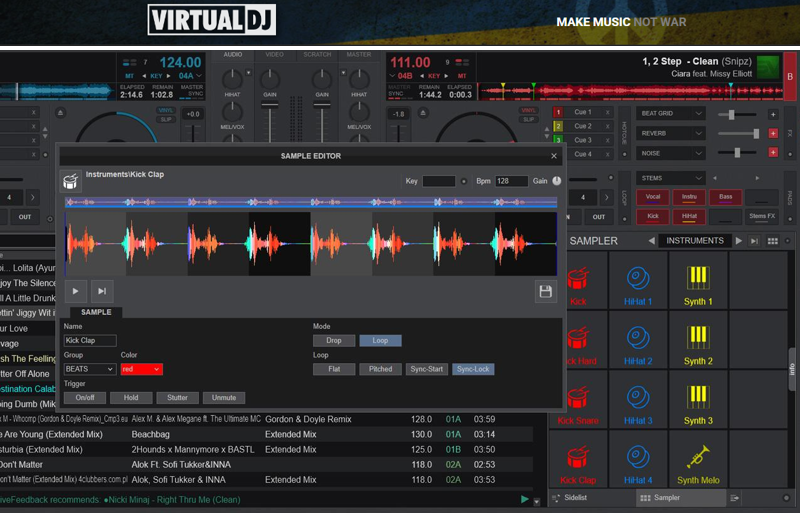Expand the dropdown next to 04B key
Screen dimensions: 800x513
pyautogui.click(x=392, y=76)
